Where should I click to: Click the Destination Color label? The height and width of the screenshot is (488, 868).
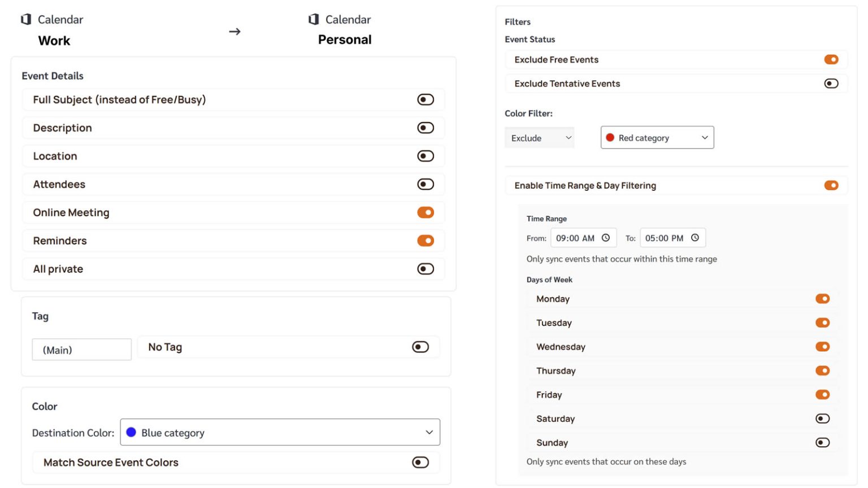pyautogui.click(x=73, y=433)
